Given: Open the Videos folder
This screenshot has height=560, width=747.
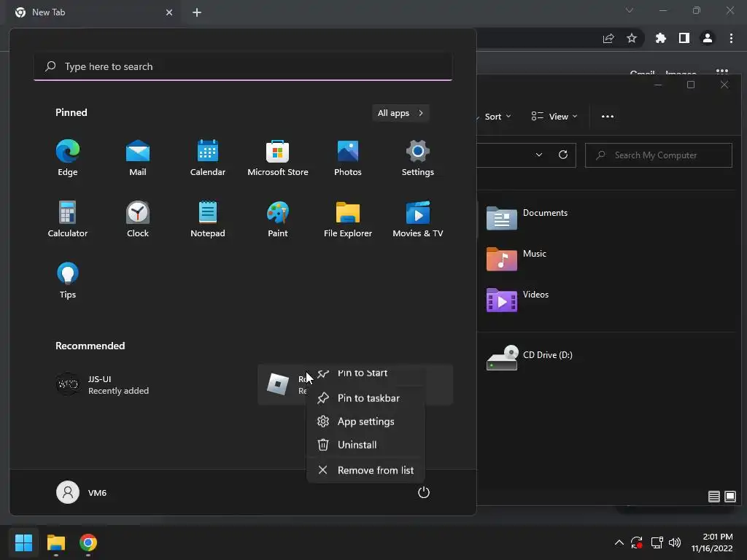Looking at the screenshot, I should [518, 300].
